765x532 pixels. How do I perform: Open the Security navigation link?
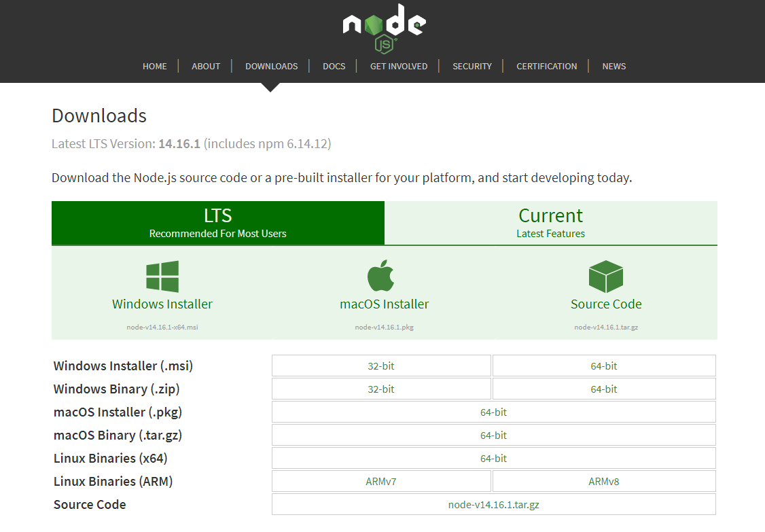472,67
